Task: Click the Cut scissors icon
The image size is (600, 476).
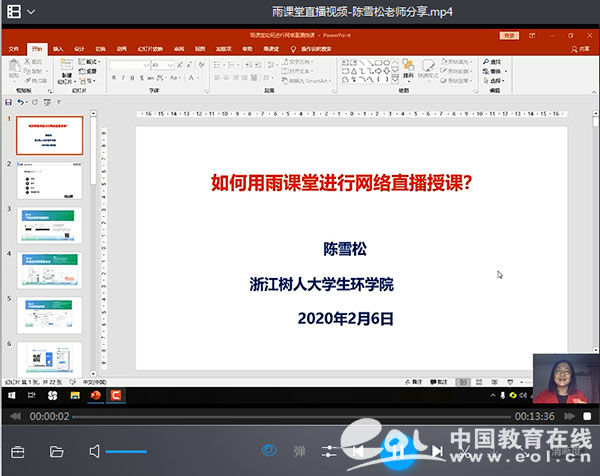Action: pyautogui.click(x=28, y=61)
